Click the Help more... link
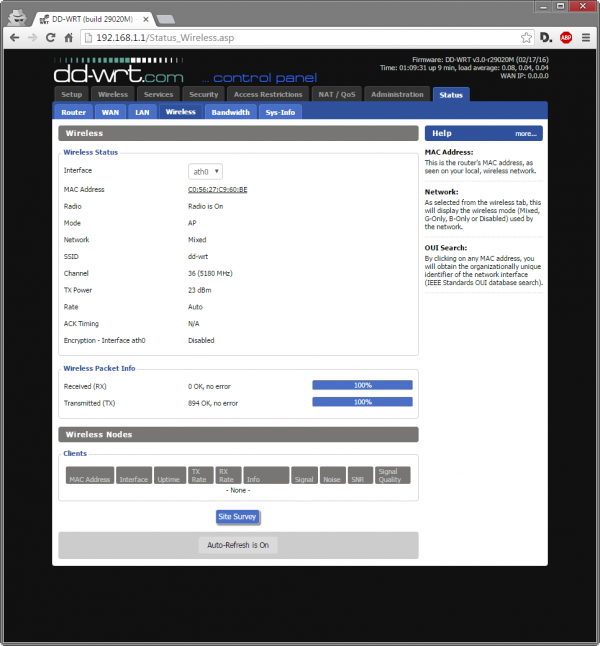The width and height of the screenshot is (600, 646). 526,133
